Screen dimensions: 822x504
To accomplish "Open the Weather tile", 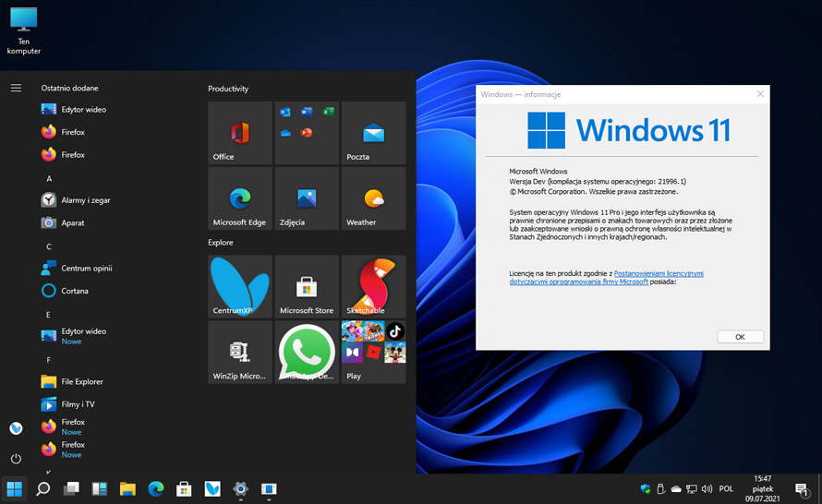I will [x=373, y=198].
